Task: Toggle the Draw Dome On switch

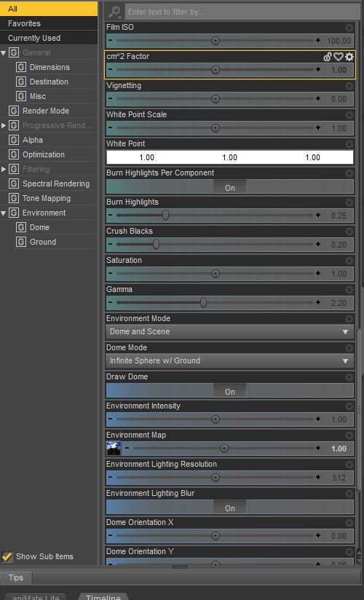Action: tap(229, 391)
